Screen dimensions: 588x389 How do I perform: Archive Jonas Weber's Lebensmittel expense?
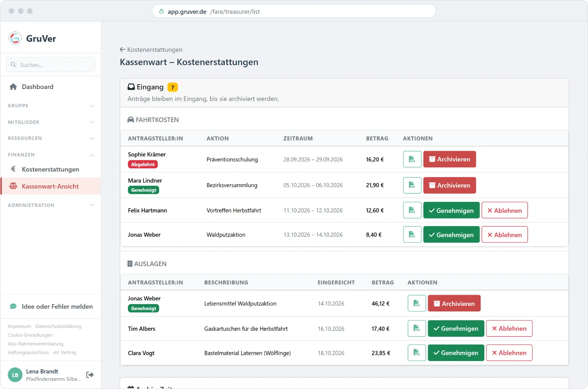pyautogui.click(x=454, y=303)
